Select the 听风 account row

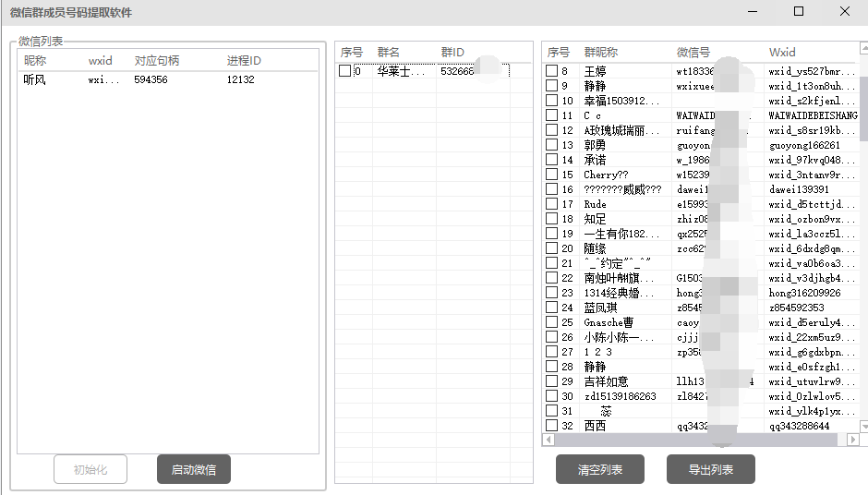[168, 79]
